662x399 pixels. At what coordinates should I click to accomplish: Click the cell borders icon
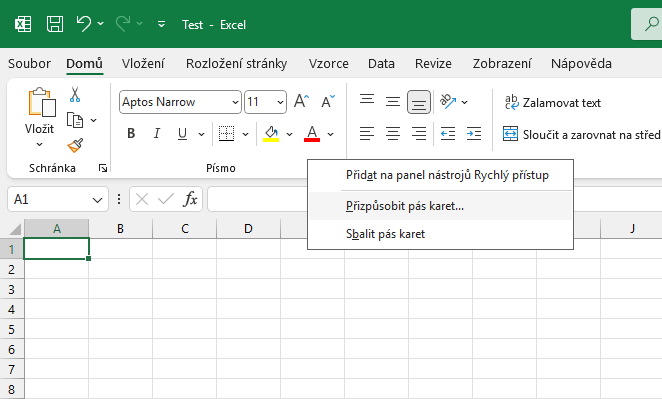click(x=226, y=133)
